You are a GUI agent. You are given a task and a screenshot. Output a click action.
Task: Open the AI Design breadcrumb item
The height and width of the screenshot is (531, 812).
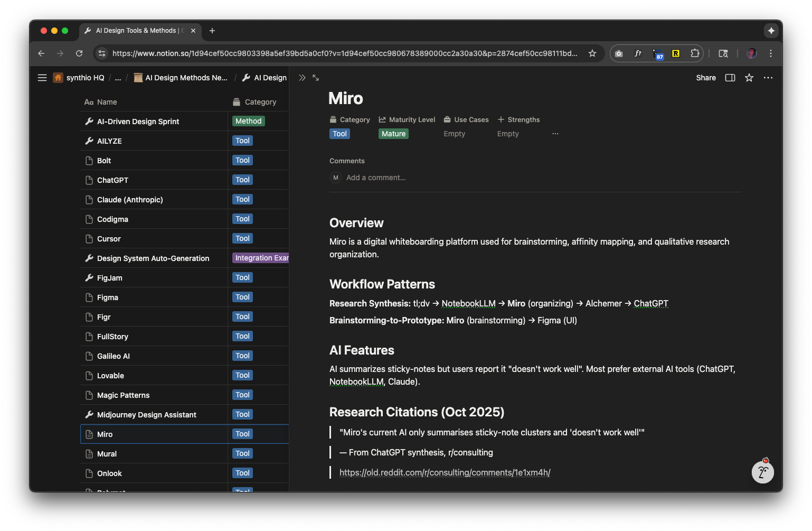pos(265,78)
